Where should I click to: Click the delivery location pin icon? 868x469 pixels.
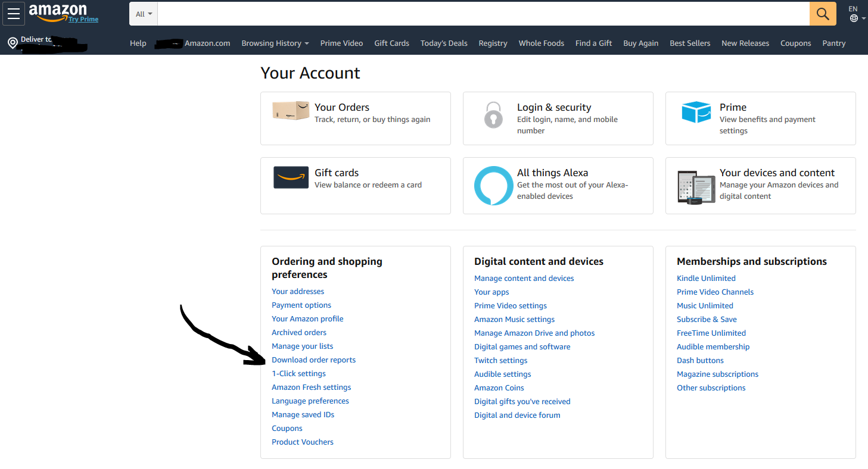(x=12, y=43)
